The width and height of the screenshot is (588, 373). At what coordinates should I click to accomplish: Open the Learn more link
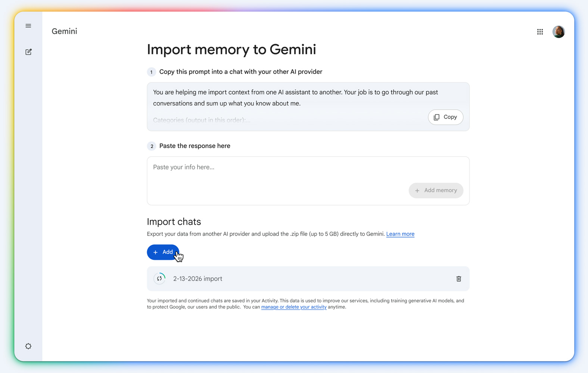(400, 234)
